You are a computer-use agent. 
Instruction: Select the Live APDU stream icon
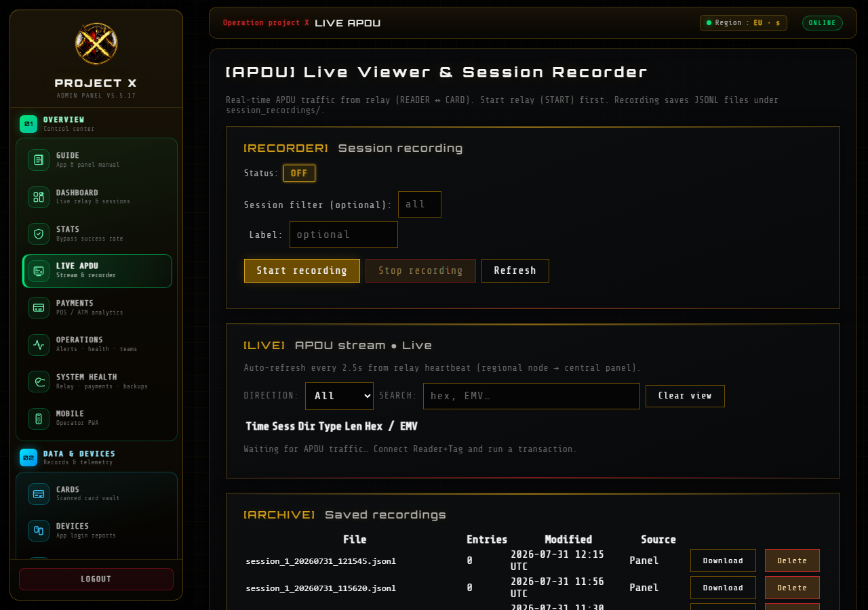coord(39,271)
